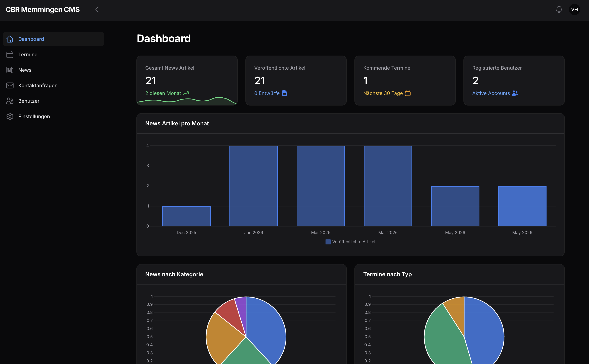The height and width of the screenshot is (364, 589).
Task: Click the CBR Memmingen CMS title
Action: click(x=43, y=10)
